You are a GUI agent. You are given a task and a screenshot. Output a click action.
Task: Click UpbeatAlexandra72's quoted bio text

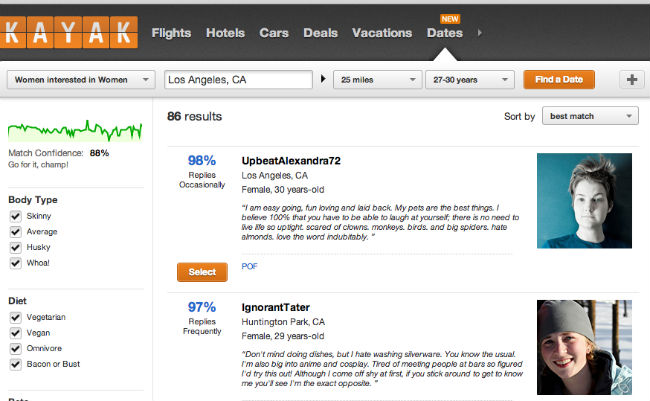coord(380,222)
